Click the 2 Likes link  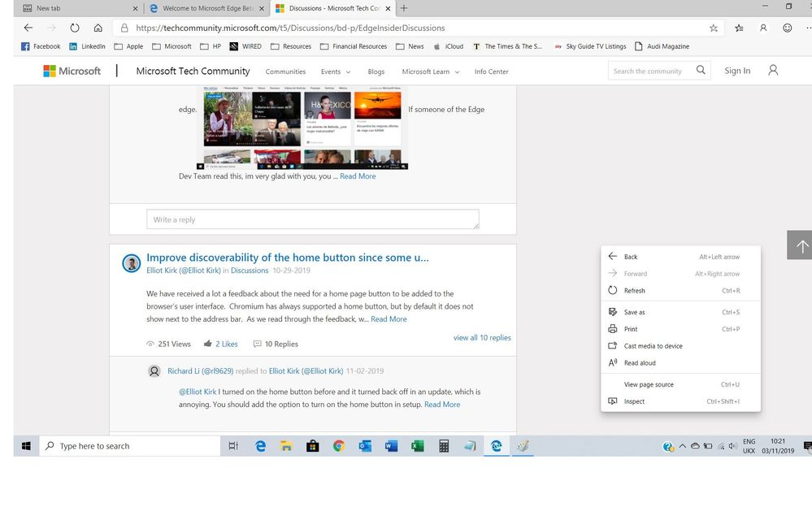[227, 344]
